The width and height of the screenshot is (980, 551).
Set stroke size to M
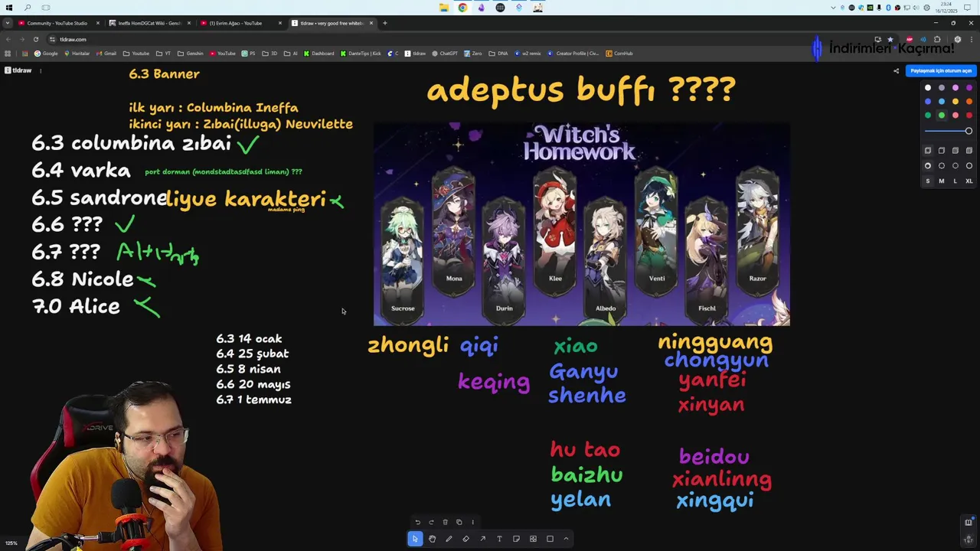tap(942, 181)
